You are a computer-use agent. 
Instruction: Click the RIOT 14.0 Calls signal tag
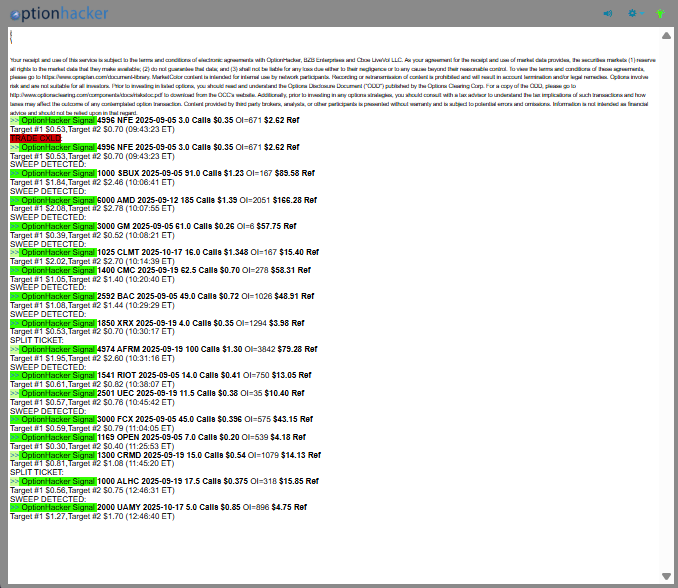point(58,376)
